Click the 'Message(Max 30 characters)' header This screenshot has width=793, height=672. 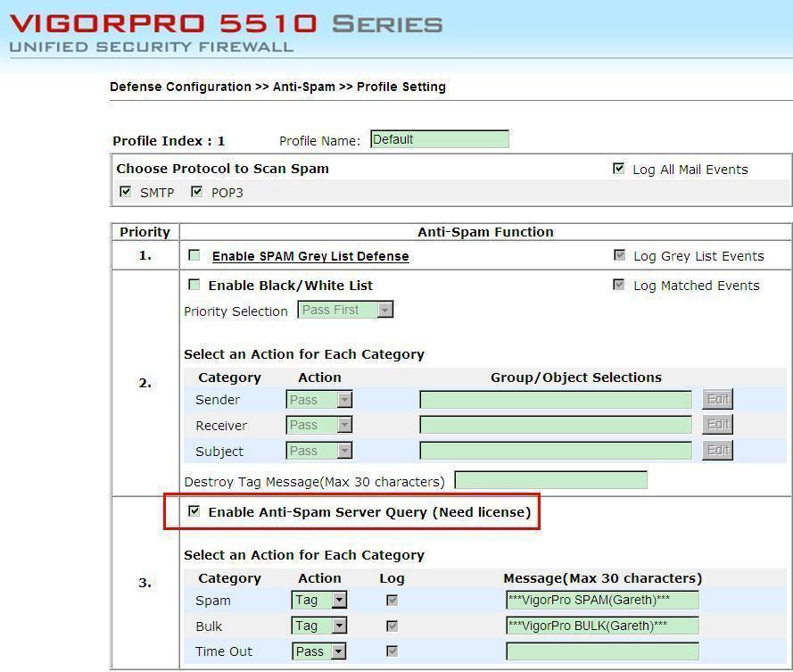click(x=603, y=578)
